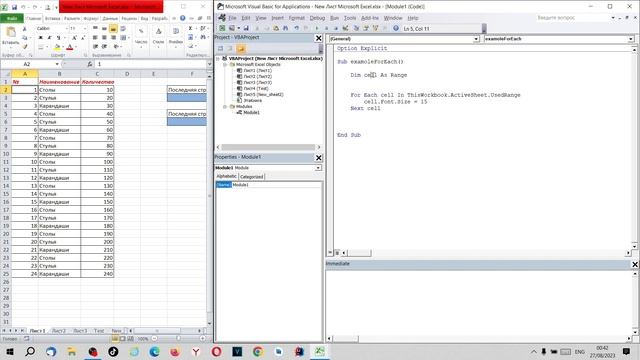Viewport: 640px width, 360px height.
Task: Click the Undo icon in VBA toolbar
Action: point(297,28)
